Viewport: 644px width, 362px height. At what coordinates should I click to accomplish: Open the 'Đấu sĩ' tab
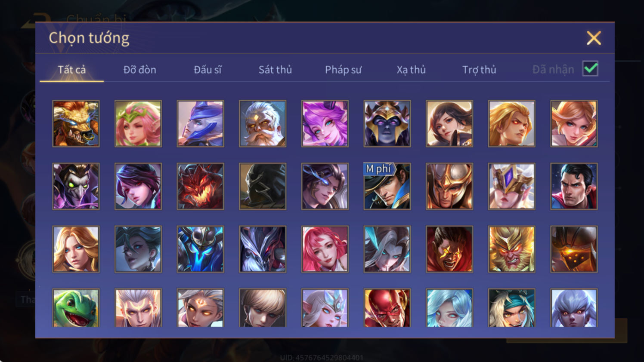[x=207, y=70]
